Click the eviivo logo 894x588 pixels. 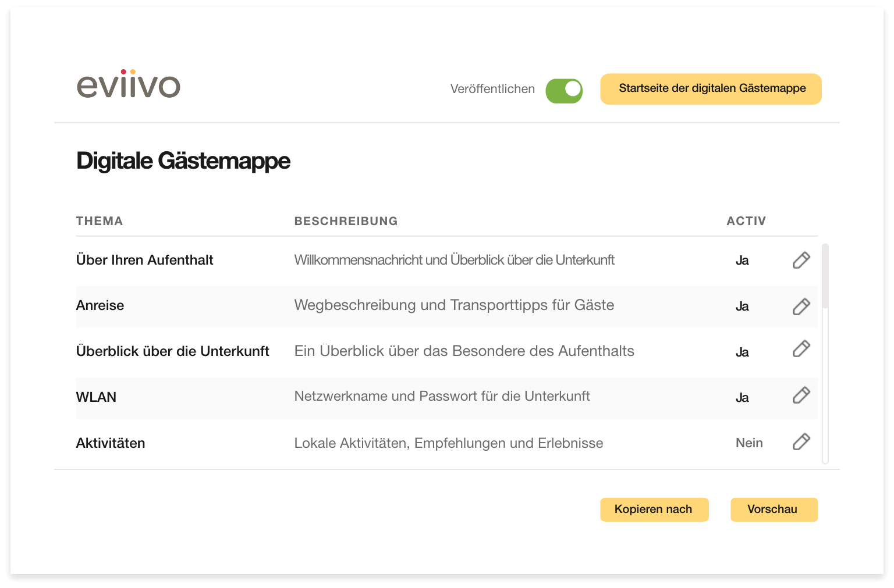point(129,84)
